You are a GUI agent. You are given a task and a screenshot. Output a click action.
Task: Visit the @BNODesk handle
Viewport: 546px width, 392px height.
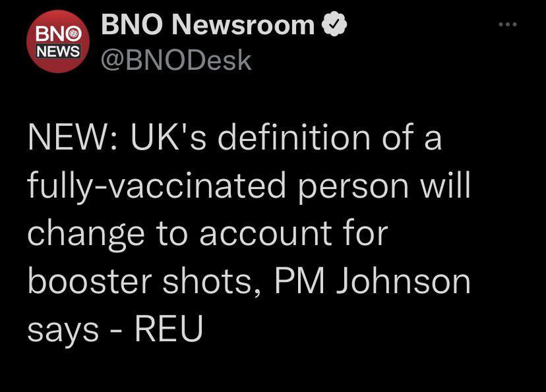click(x=176, y=60)
